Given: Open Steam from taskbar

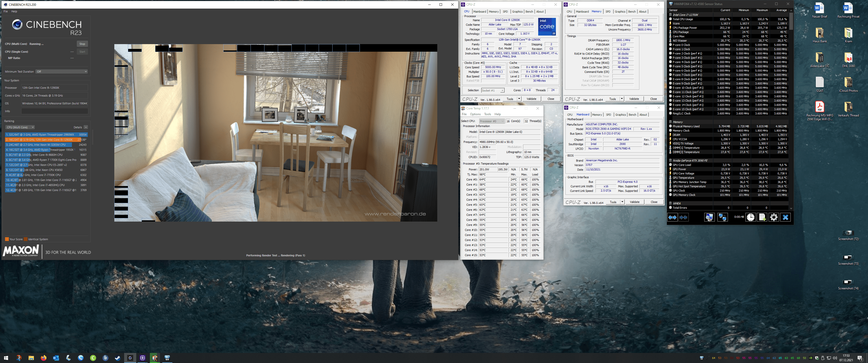Looking at the screenshot, I should click(x=118, y=358).
